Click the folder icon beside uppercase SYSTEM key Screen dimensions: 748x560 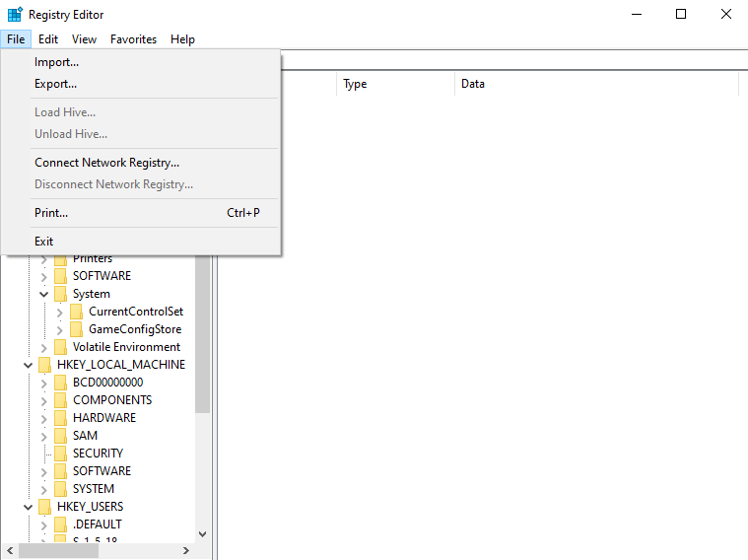pyautogui.click(x=60, y=489)
